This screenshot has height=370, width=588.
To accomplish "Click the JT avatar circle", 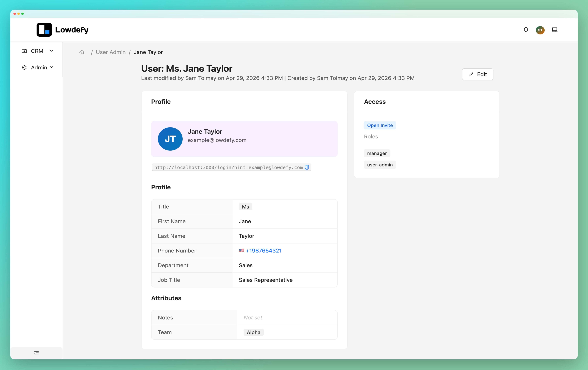I will pos(170,139).
